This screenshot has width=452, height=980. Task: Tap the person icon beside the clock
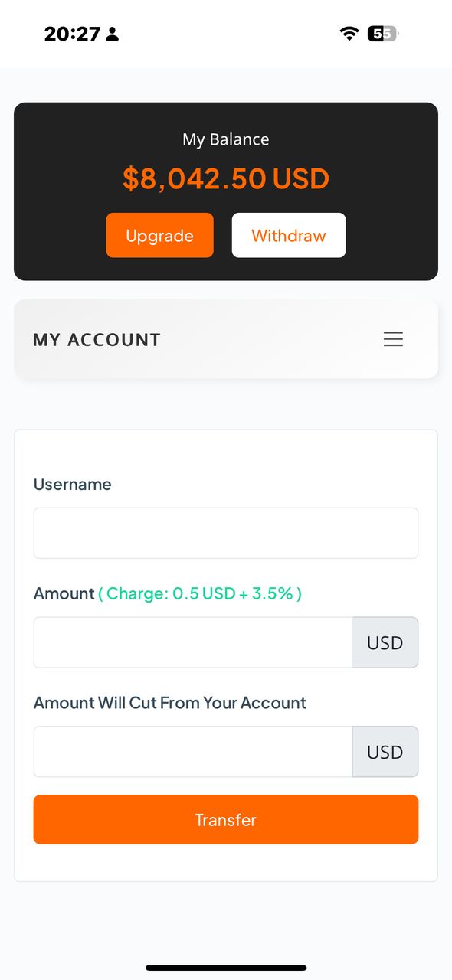point(113,34)
